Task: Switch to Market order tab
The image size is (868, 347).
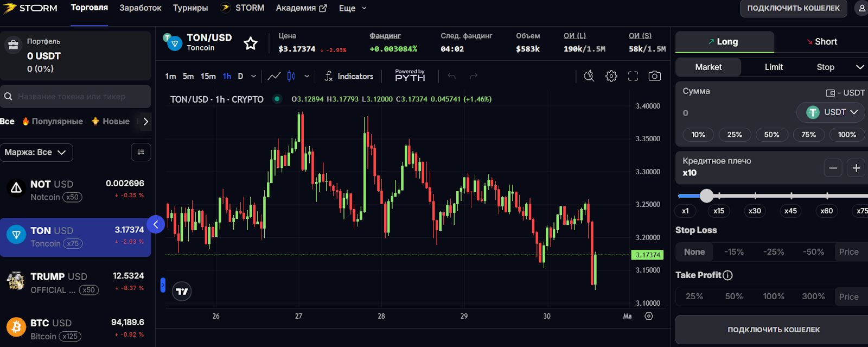Action: click(x=709, y=67)
